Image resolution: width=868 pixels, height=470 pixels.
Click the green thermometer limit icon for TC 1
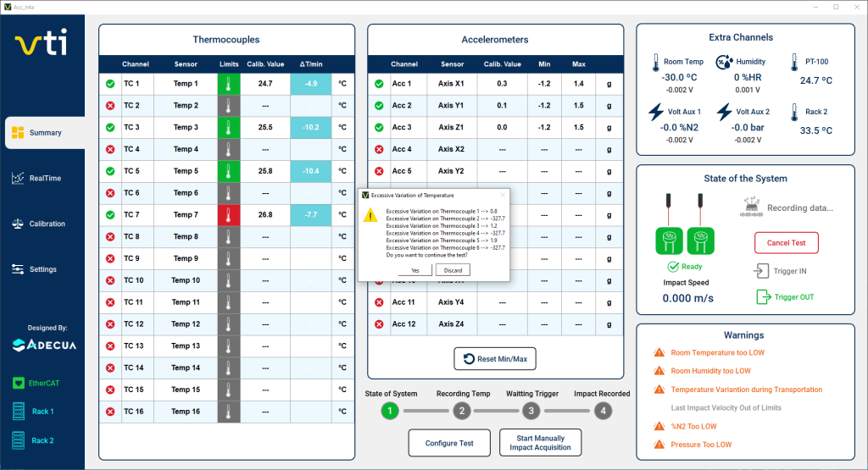pyautogui.click(x=229, y=84)
